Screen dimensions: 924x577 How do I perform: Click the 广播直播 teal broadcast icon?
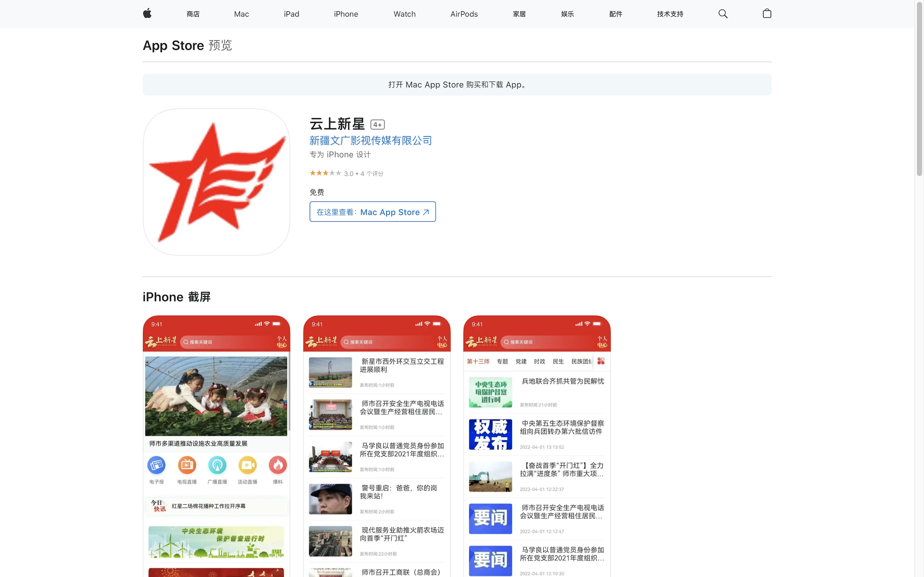pyautogui.click(x=217, y=465)
